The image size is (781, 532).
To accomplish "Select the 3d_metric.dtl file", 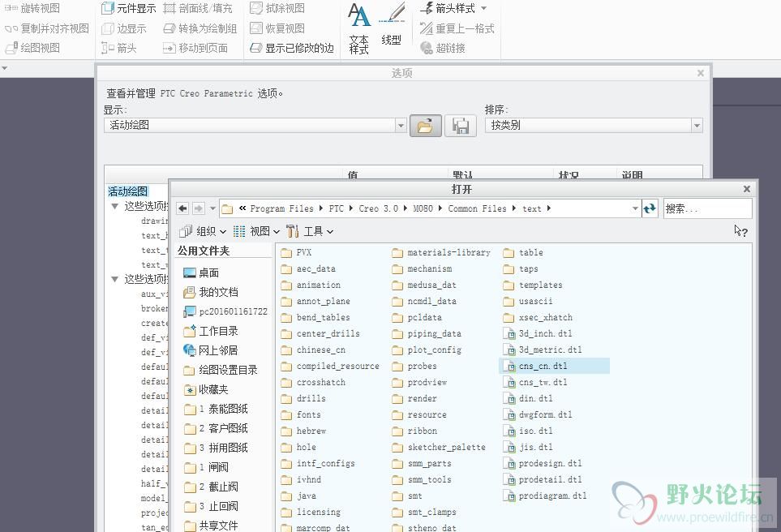I will (x=543, y=350).
